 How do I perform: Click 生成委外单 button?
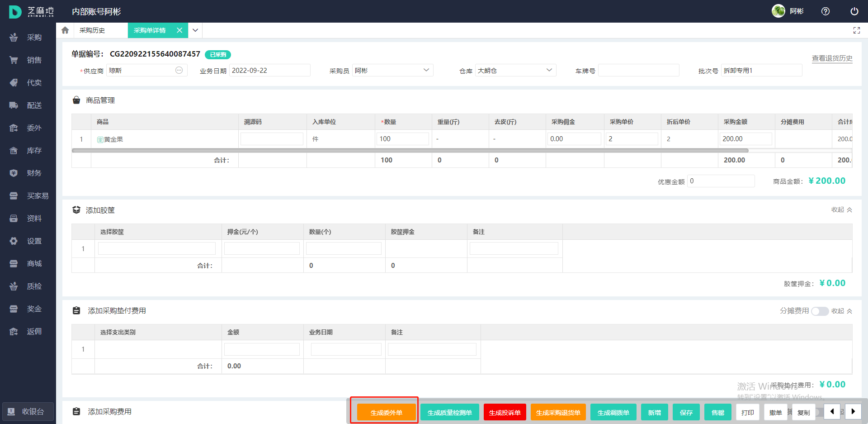click(x=387, y=412)
